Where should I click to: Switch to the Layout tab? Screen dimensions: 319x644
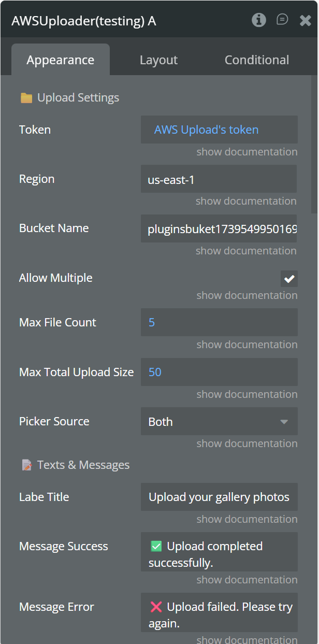tap(158, 60)
